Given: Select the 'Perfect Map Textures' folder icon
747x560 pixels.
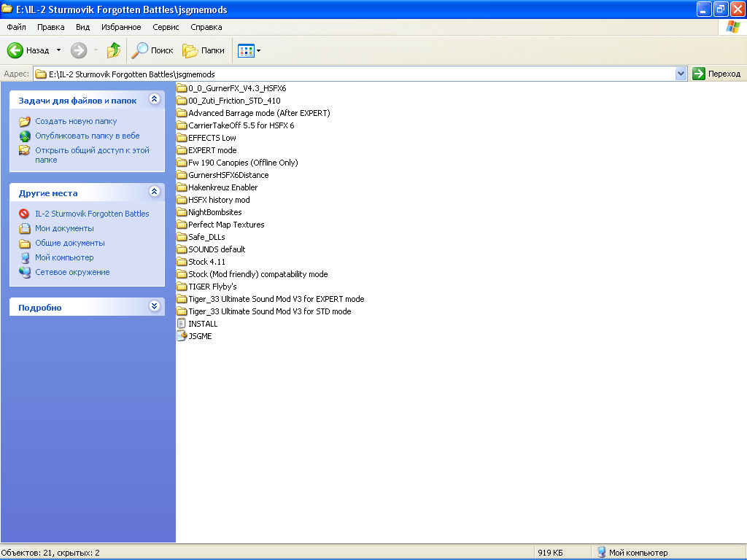Looking at the screenshot, I should click(182, 225).
